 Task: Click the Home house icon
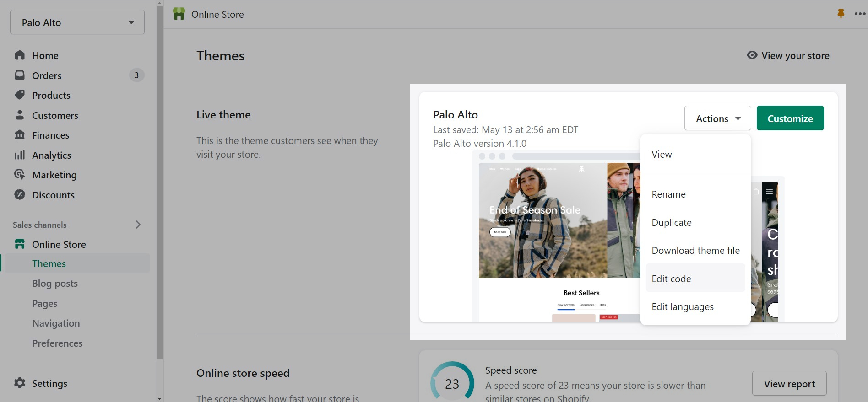20,55
